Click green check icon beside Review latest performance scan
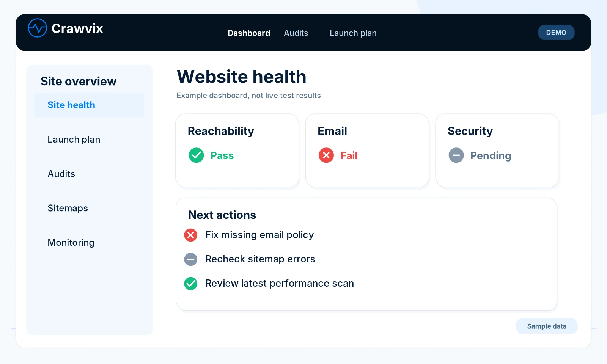The width and height of the screenshot is (607, 364). 191,284
